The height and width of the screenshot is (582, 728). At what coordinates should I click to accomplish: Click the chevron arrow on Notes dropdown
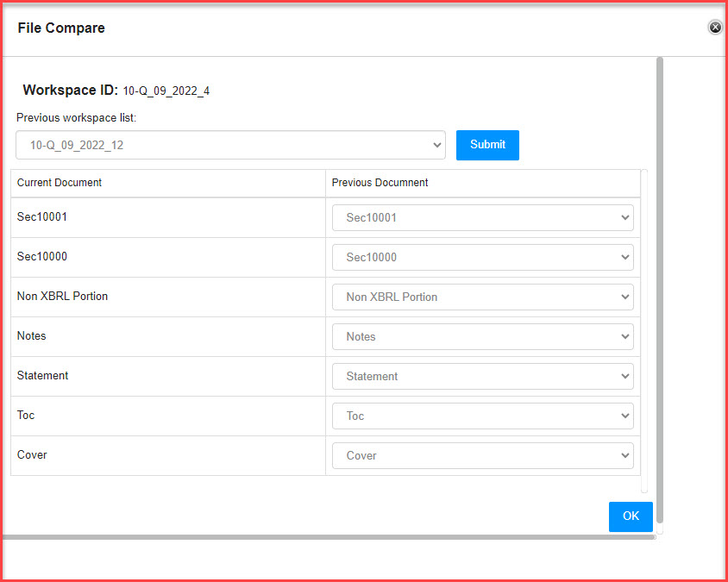click(625, 336)
